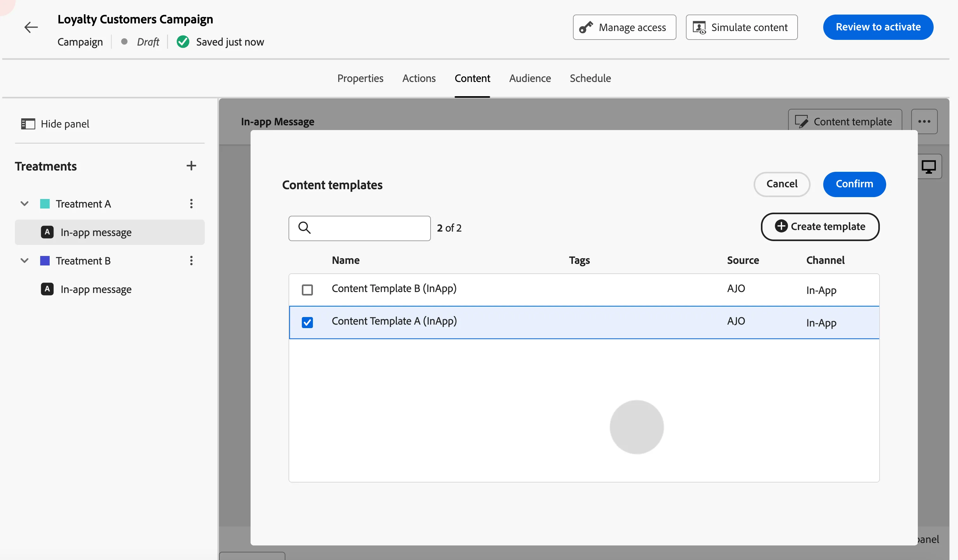The image size is (958, 560).
Task: Click Content Template A (InApp) name
Action: [394, 322]
